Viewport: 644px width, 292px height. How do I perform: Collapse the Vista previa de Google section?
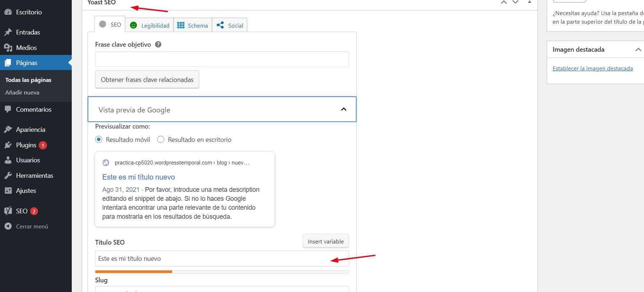[x=343, y=109]
